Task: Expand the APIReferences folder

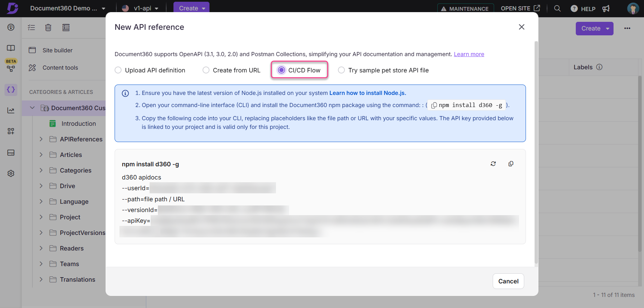Action: click(x=41, y=139)
